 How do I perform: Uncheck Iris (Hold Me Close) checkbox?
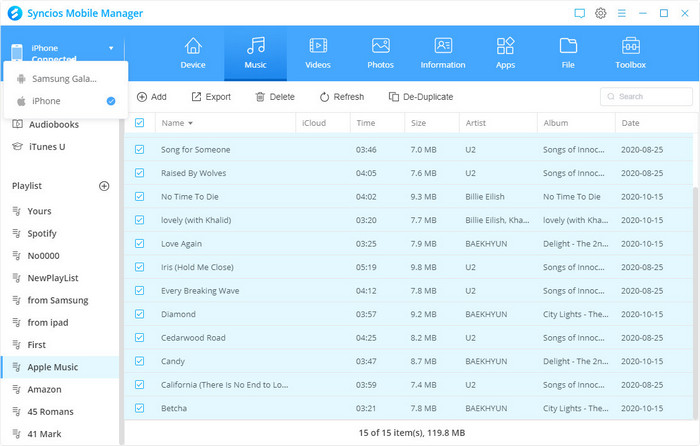(140, 267)
